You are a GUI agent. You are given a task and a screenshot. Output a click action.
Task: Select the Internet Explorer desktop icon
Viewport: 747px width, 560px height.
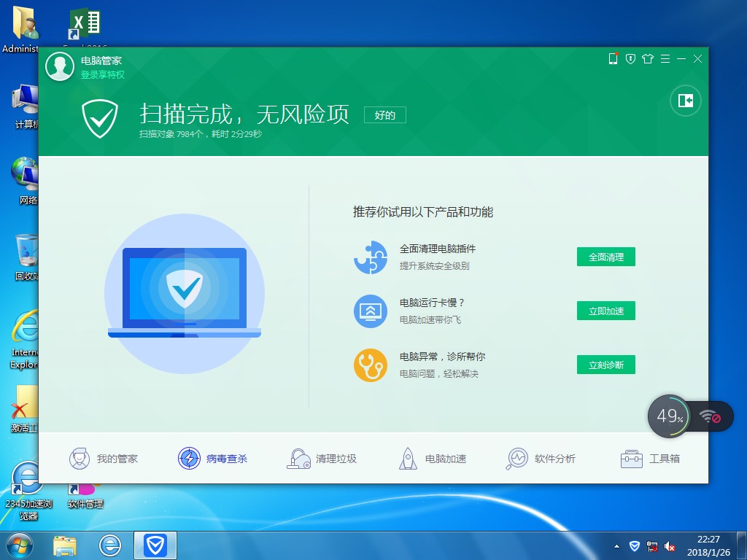pos(24,340)
